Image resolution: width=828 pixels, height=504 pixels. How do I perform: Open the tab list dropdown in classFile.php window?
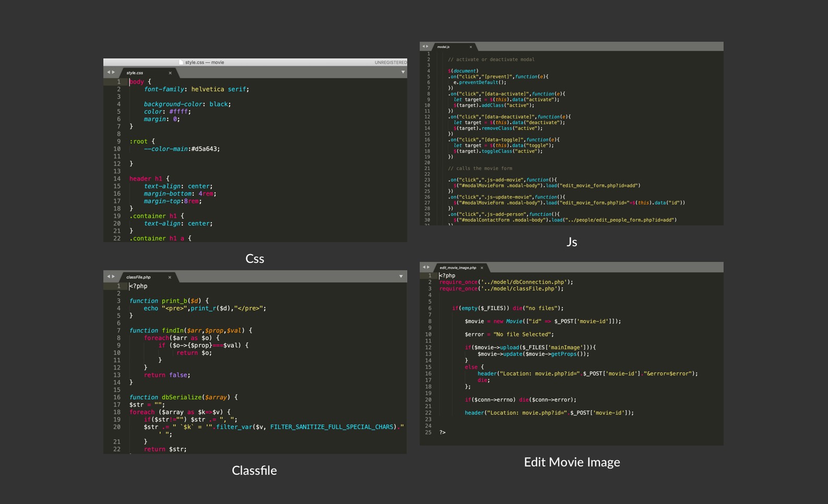(401, 277)
